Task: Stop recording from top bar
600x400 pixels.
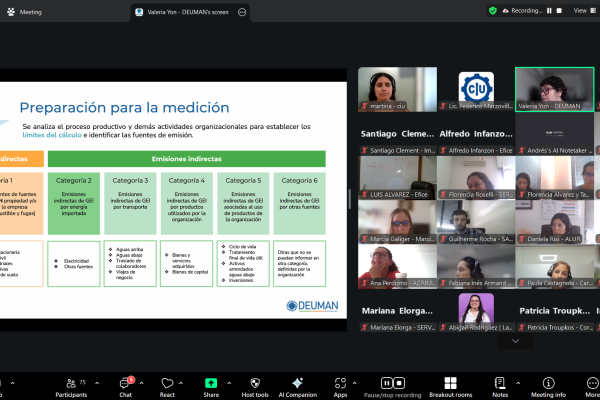Action: (x=559, y=11)
